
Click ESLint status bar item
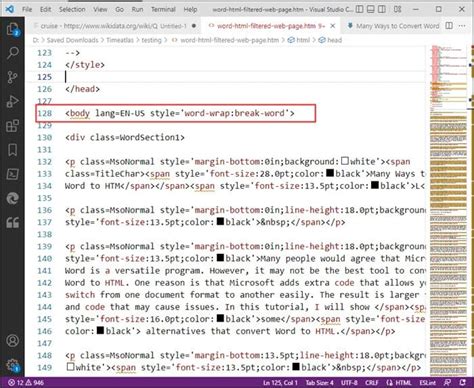pos(427,383)
